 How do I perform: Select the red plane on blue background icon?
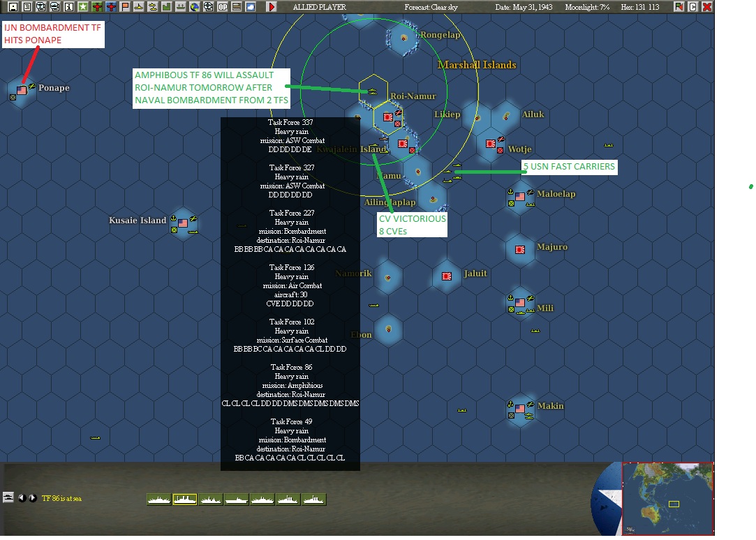111,7
